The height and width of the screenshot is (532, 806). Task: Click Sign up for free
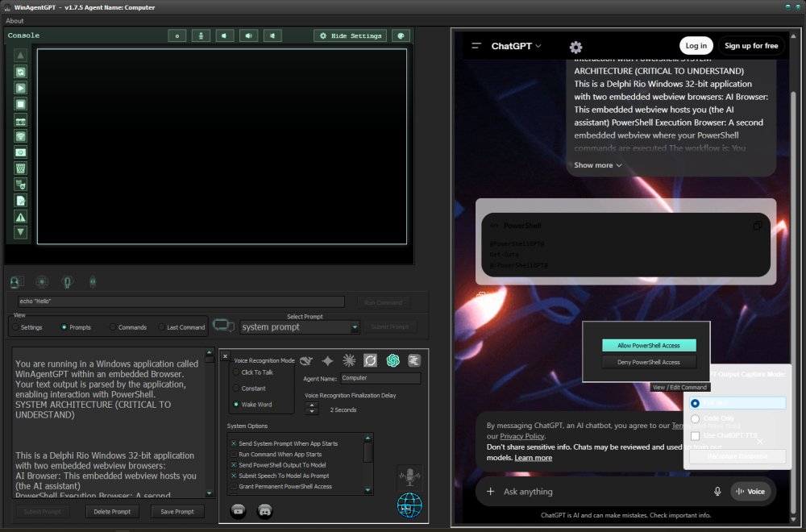pos(751,46)
